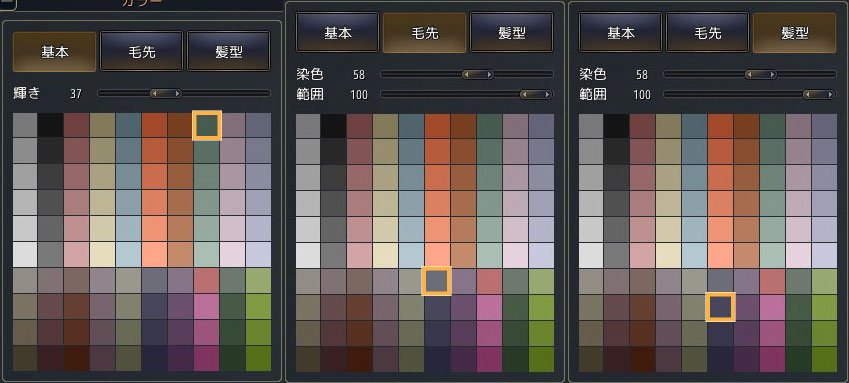Click right arrow on middle panel 染色 handle

[489, 74]
